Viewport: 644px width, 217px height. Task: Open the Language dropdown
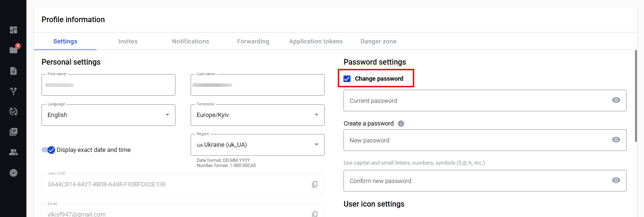(x=109, y=115)
